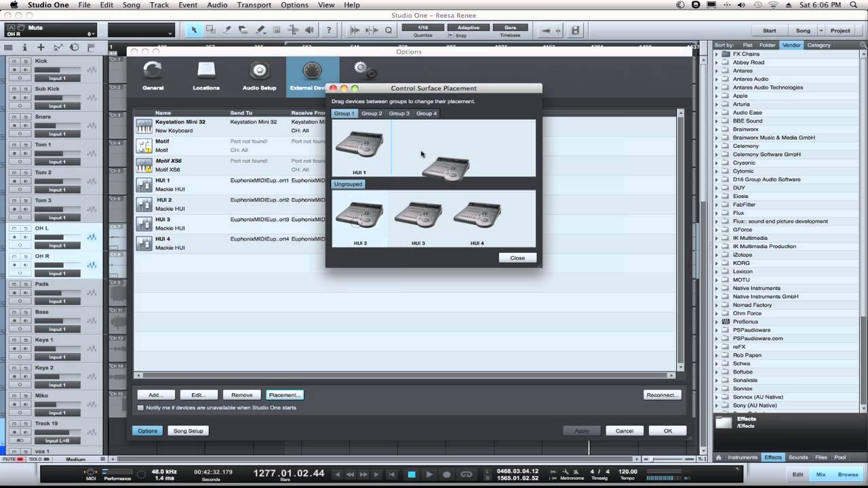The height and width of the screenshot is (488, 868).
Task: Open the track list icon
Action: (9, 47)
